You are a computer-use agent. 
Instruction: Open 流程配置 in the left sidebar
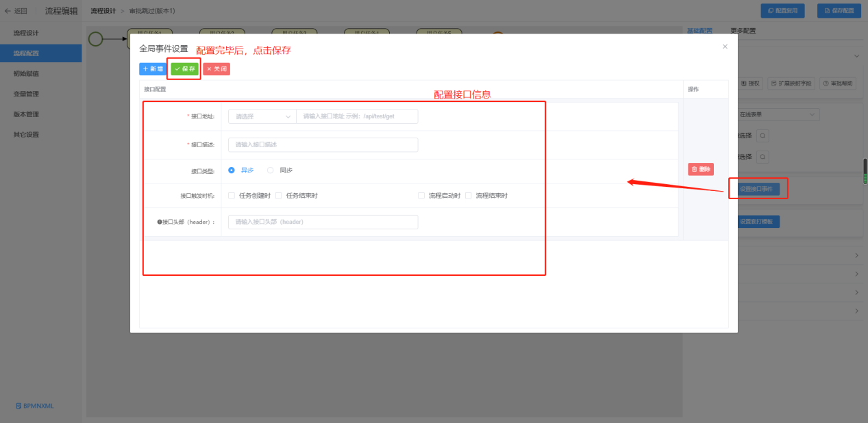[x=26, y=53]
